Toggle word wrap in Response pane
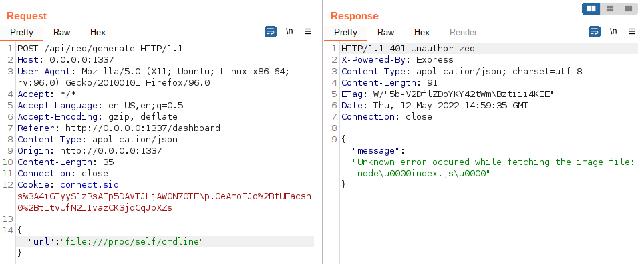This screenshot has height=264, width=644. [595, 31]
